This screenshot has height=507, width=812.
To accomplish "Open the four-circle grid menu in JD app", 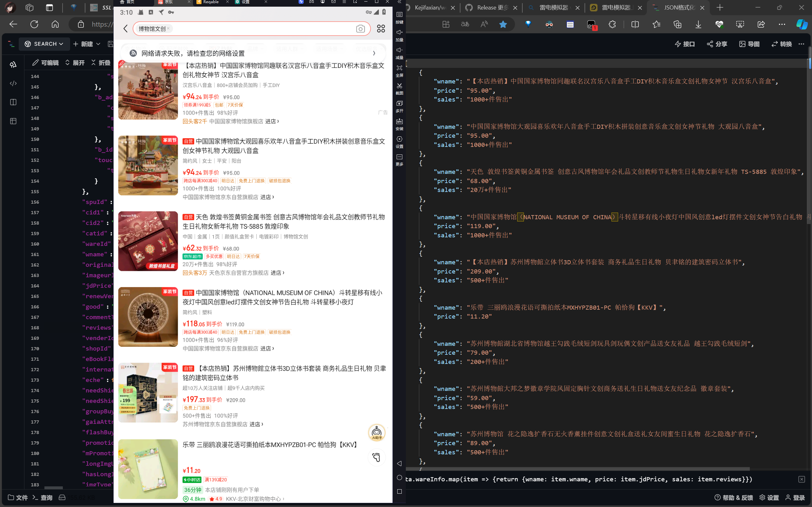I will [381, 29].
